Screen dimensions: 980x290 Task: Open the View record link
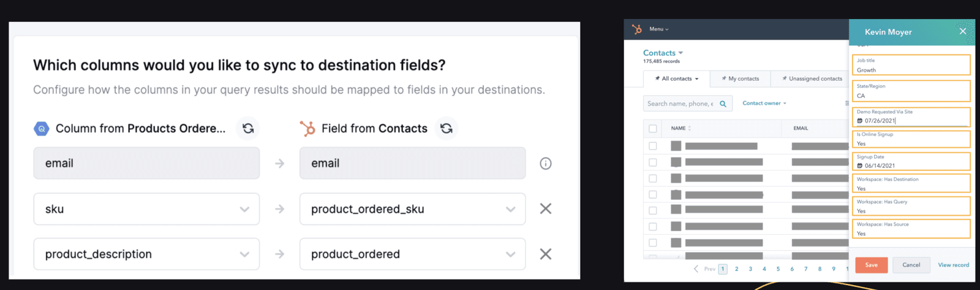pos(953,265)
